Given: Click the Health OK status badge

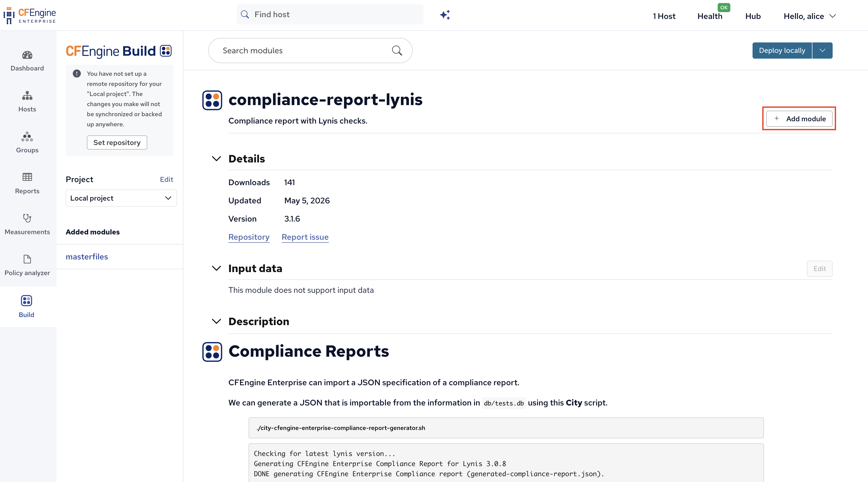Looking at the screenshot, I should click(724, 7).
